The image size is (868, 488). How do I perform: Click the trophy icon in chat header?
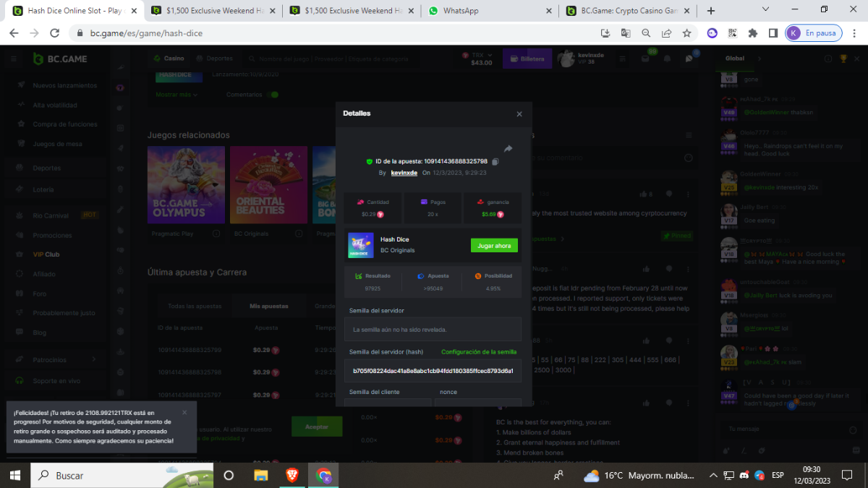pos(843,59)
